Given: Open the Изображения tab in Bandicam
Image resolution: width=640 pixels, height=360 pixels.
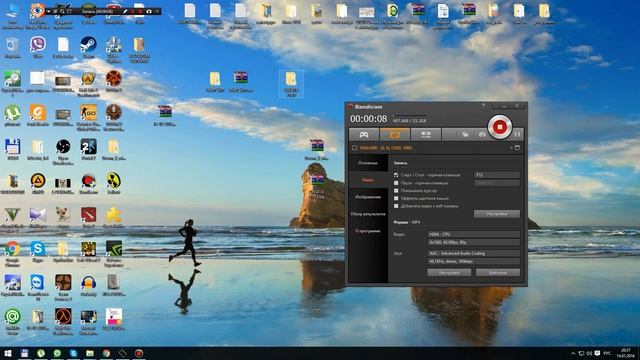Looking at the screenshot, I should click(x=368, y=197).
